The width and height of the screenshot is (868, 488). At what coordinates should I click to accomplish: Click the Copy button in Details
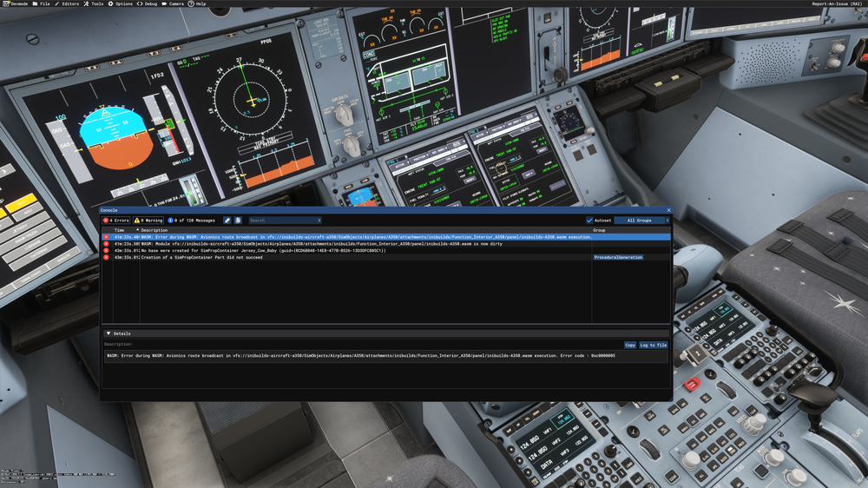click(630, 345)
